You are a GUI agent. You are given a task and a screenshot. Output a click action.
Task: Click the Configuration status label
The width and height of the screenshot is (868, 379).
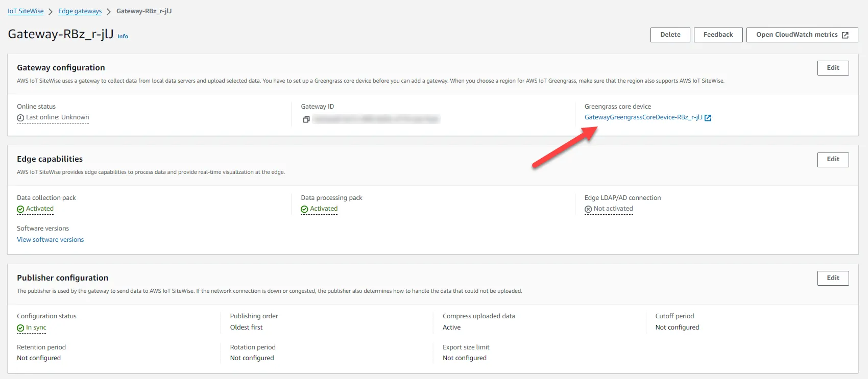pos(46,316)
